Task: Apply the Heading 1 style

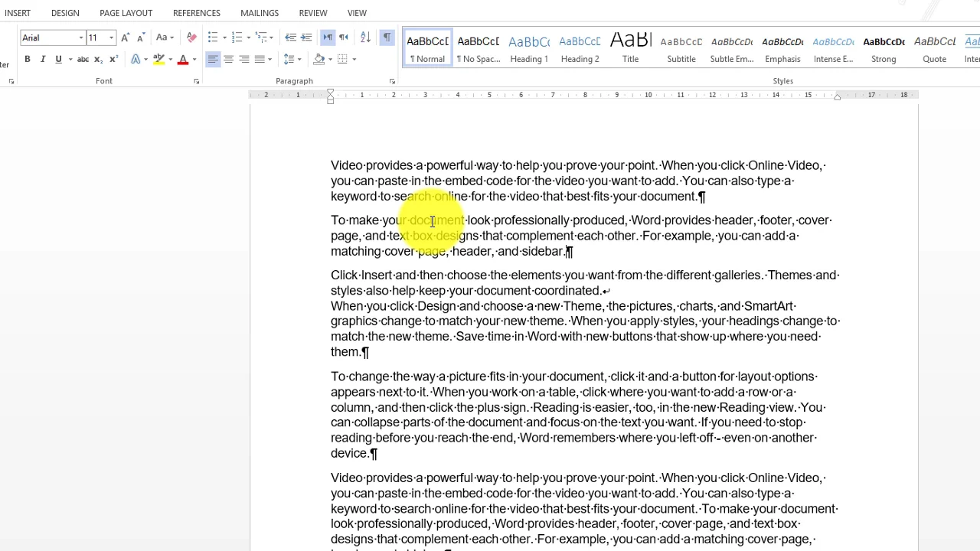Action: [529, 48]
